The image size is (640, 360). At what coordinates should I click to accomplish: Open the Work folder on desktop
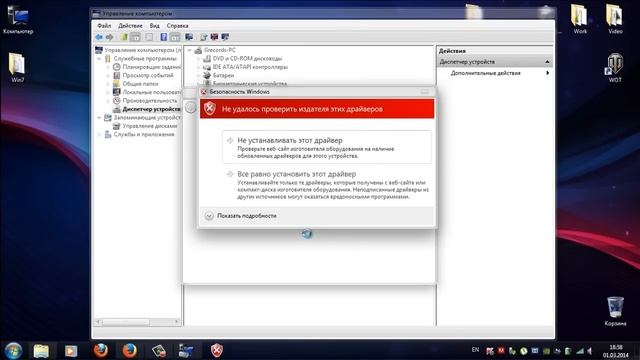(x=580, y=19)
